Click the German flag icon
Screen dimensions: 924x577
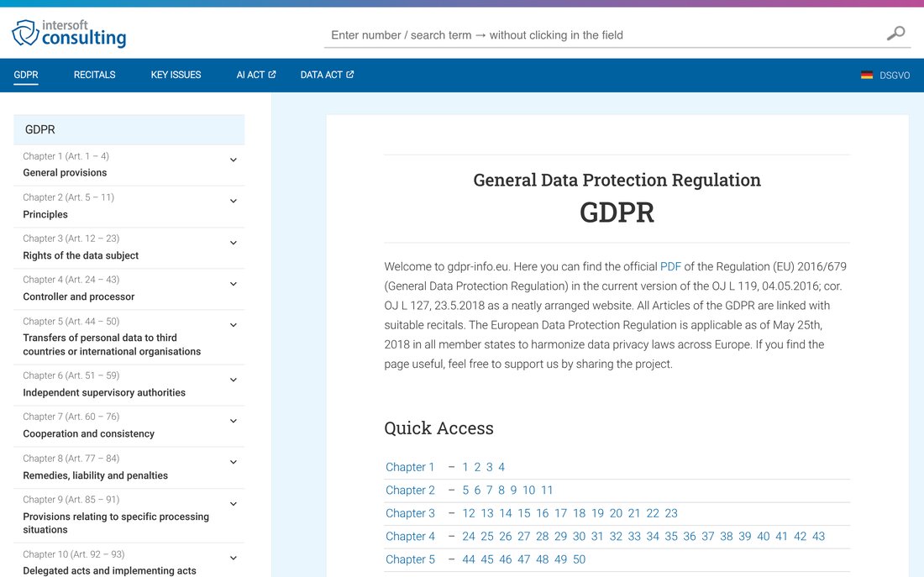pos(866,76)
